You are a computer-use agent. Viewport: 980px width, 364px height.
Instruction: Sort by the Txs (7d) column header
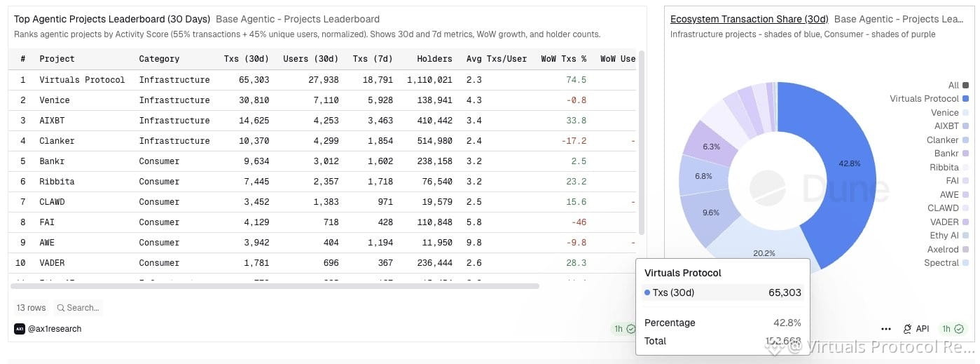(373, 59)
